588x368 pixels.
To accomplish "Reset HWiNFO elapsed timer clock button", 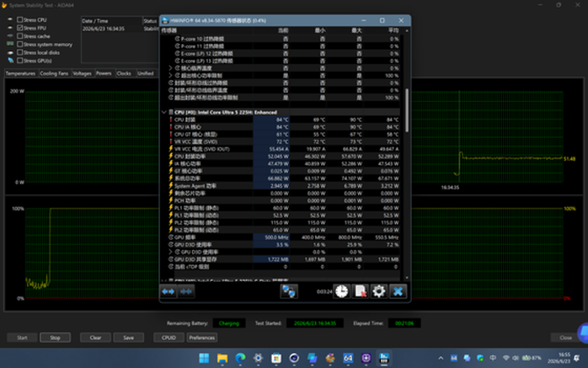I will tap(341, 292).
